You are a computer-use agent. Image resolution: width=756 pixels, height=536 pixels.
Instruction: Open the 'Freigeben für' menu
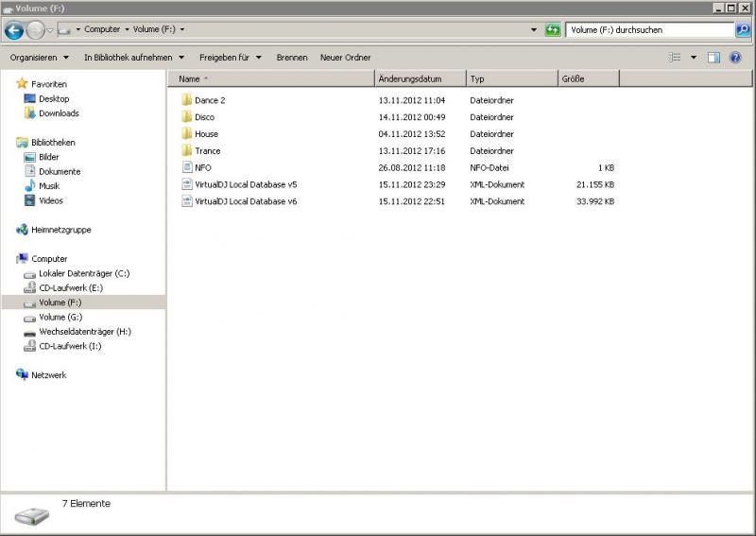[230, 58]
